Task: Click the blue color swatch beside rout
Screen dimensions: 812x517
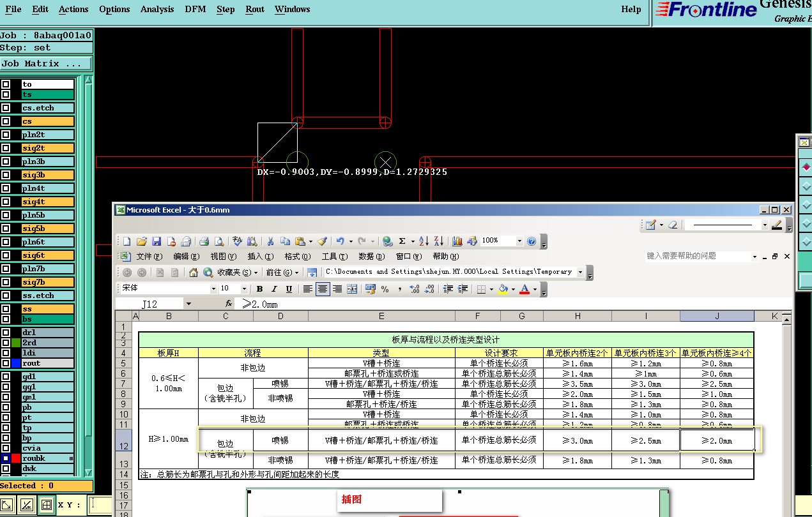Action: coord(16,363)
